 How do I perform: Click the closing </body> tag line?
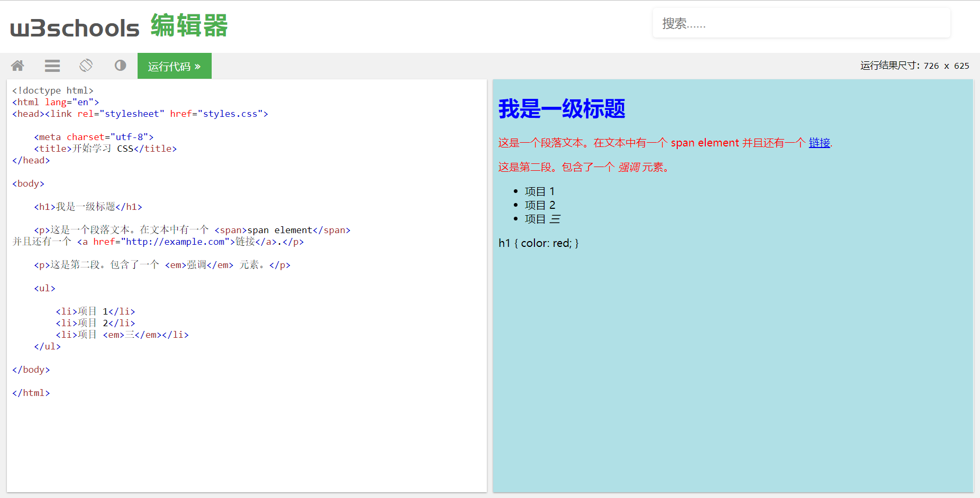[31, 370]
